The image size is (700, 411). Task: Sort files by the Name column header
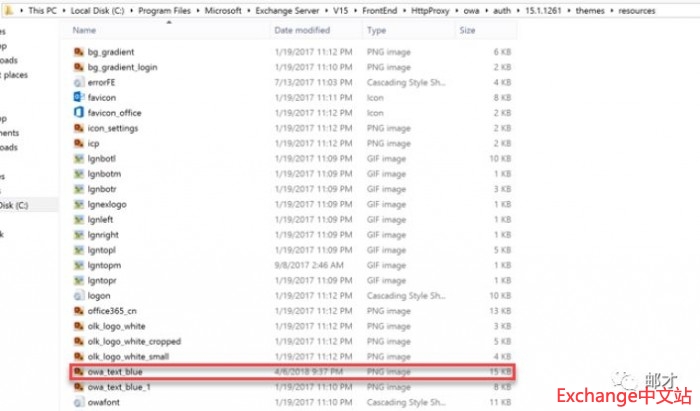click(x=83, y=31)
